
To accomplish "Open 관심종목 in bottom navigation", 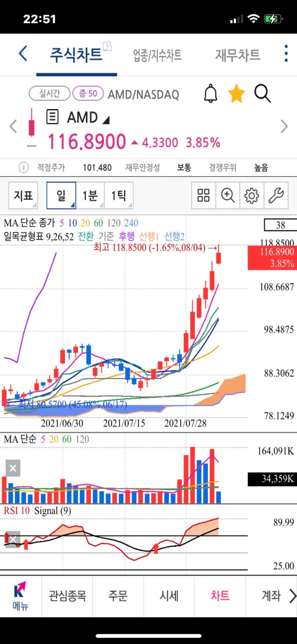I will click(67, 596).
